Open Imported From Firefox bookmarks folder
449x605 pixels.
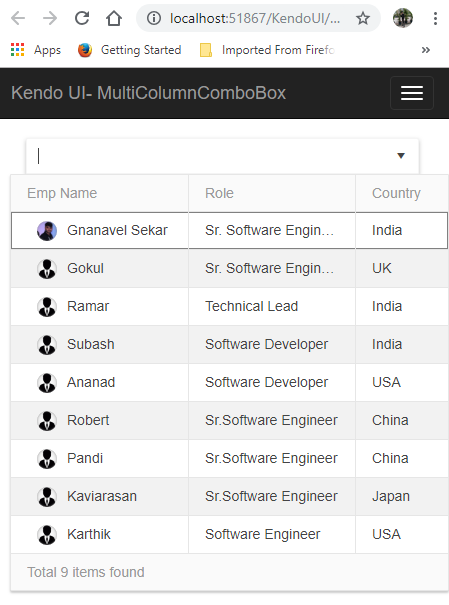(x=267, y=50)
